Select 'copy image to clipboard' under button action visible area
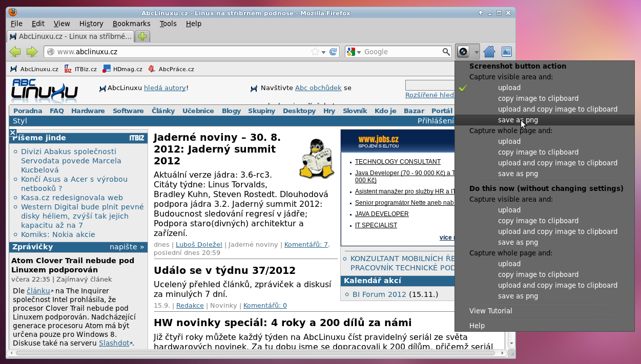Image resolution: width=641 pixels, height=364 pixels. click(538, 98)
